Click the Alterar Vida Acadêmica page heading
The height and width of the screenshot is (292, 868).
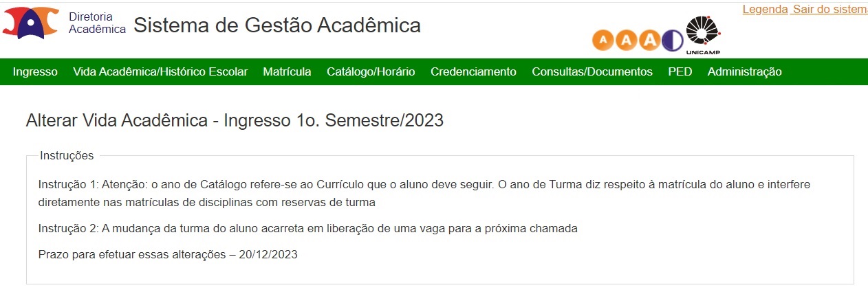[235, 120]
